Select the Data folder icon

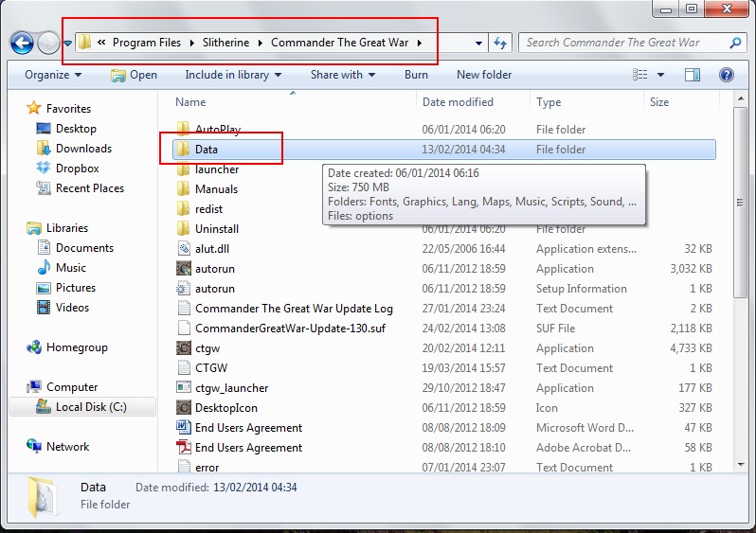(183, 149)
